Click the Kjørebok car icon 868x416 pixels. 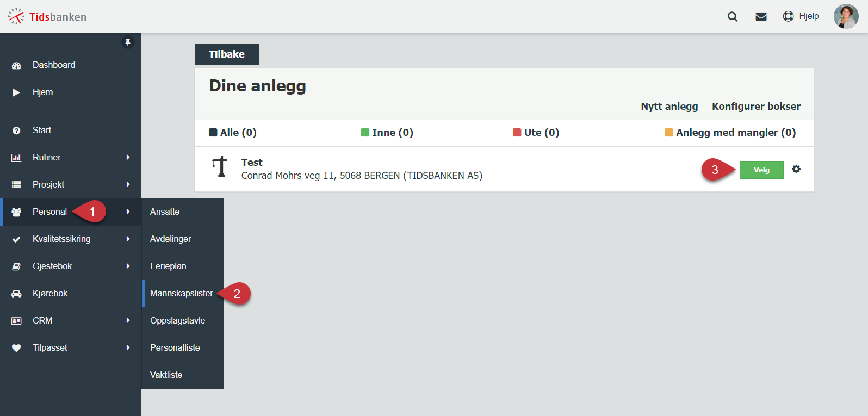pos(16,294)
